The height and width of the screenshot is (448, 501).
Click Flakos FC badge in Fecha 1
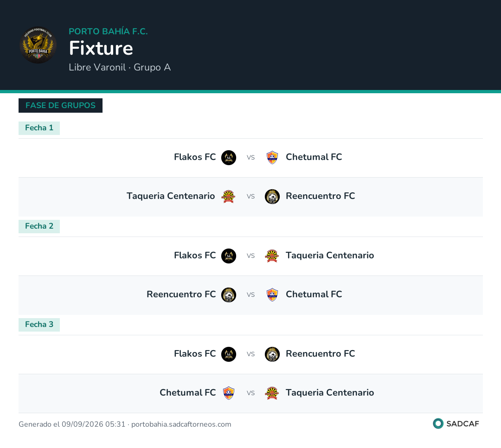point(229,158)
